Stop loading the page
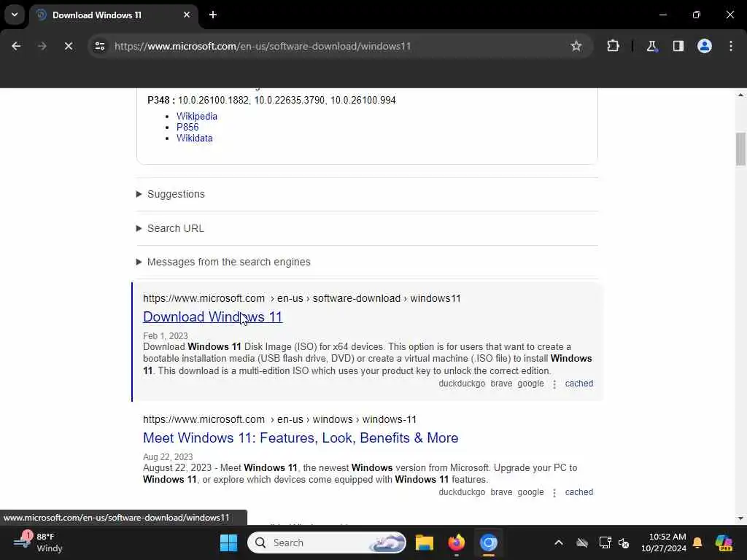The height and width of the screenshot is (560, 747). coord(68,46)
